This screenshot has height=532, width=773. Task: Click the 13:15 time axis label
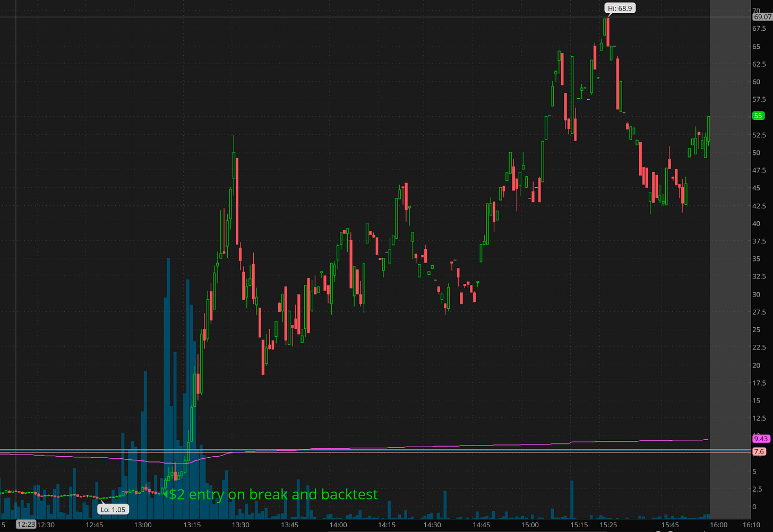[192, 525]
